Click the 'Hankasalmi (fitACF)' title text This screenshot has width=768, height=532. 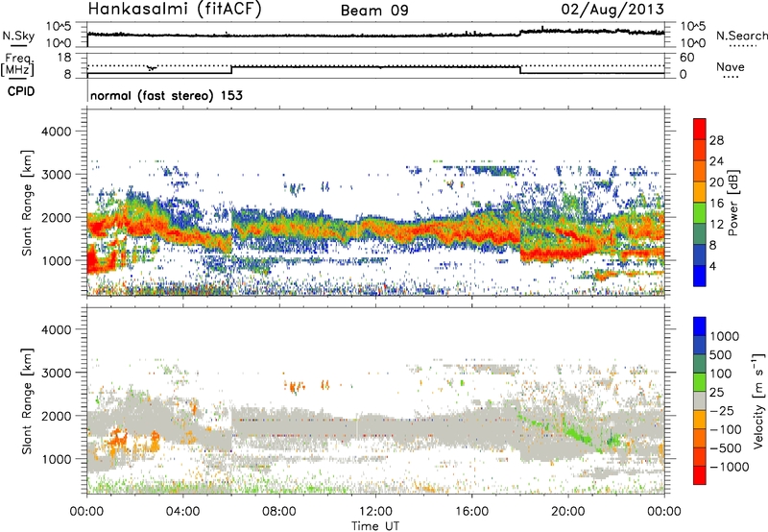point(175,9)
